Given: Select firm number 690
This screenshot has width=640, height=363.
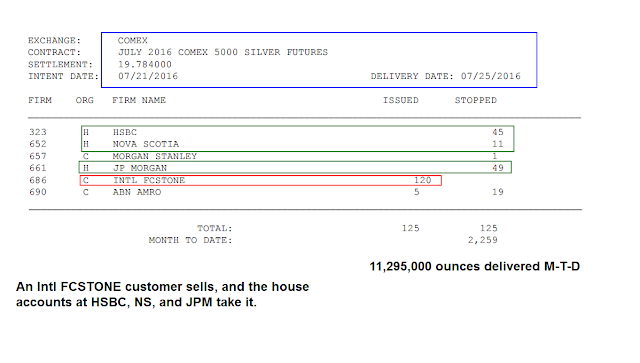Looking at the screenshot, I should 38,192.
